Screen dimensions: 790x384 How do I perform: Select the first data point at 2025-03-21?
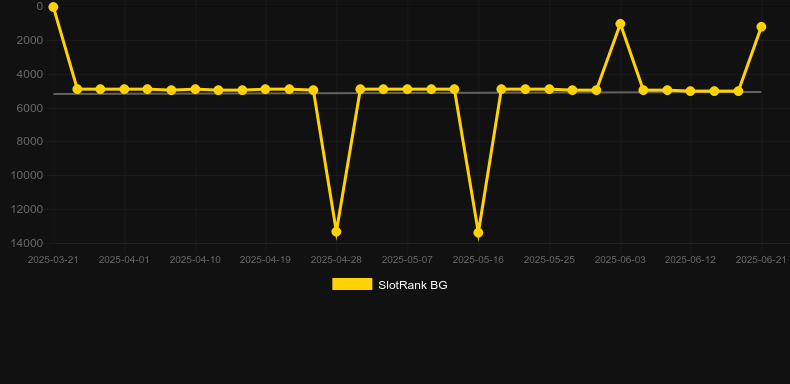(x=53, y=7)
